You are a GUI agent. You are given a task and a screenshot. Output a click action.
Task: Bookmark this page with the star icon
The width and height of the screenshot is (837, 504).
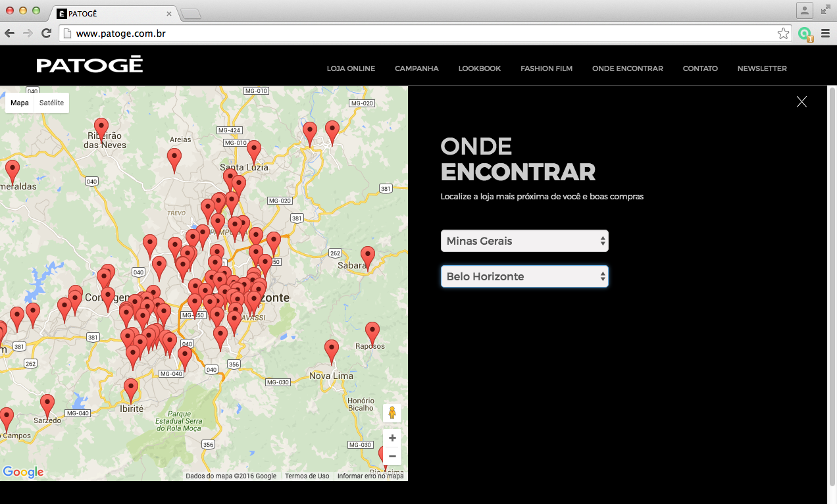pyautogui.click(x=783, y=34)
